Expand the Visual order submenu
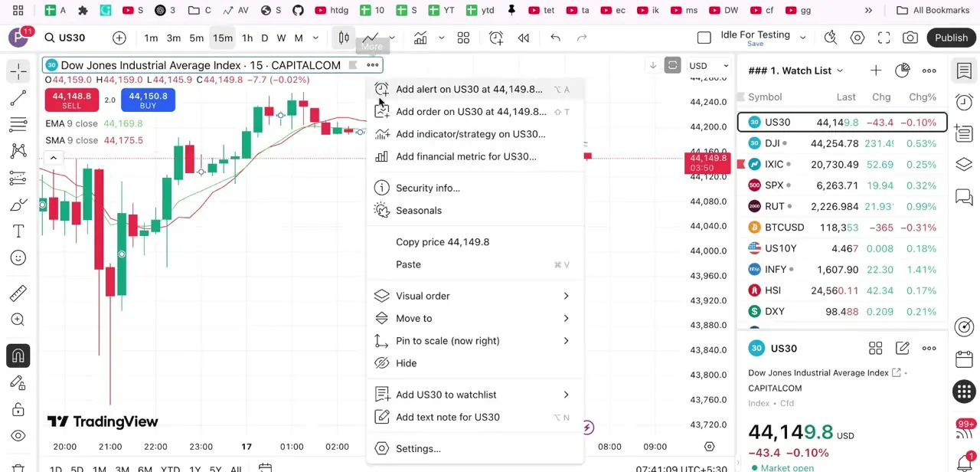The image size is (980, 472). (475, 296)
